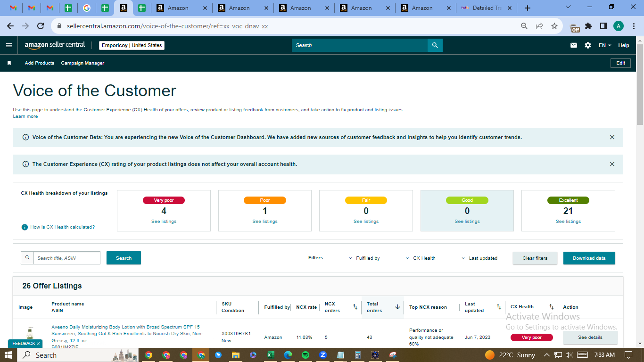This screenshot has width=644, height=362.
Task: Click the bookmark flag icon beside Add Products
Action: (9, 63)
